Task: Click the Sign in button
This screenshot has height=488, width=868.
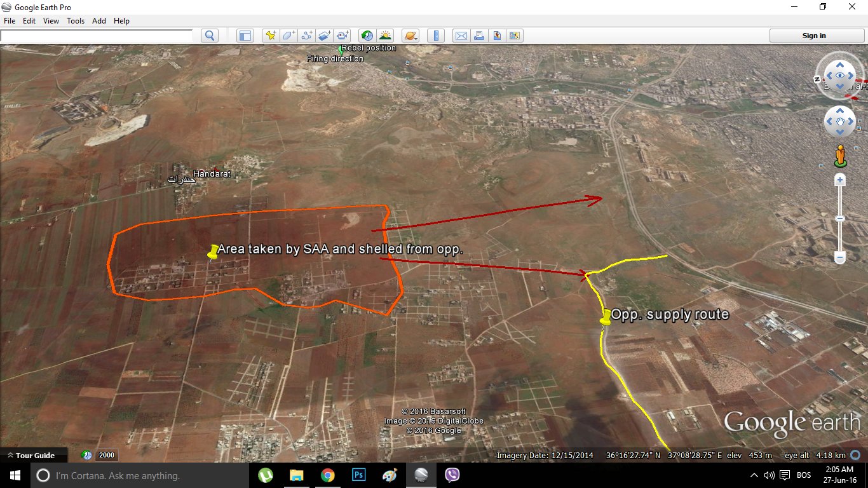Action: click(x=814, y=36)
